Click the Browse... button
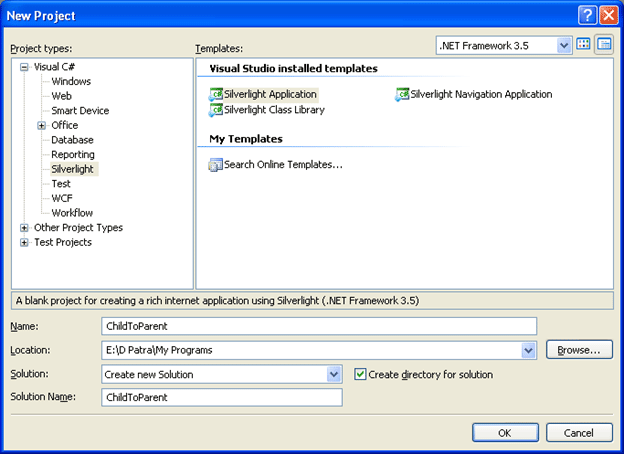The image size is (624, 454). click(x=579, y=350)
